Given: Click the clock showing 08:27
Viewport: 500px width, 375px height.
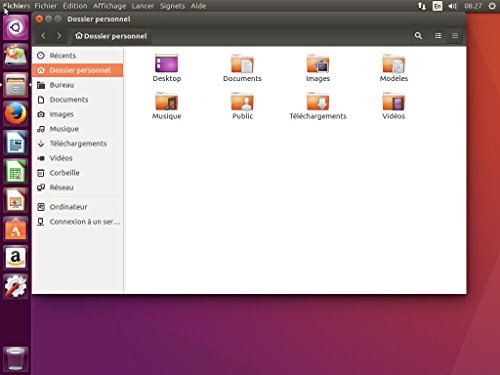Looking at the screenshot, I should click(x=473, y=6).
